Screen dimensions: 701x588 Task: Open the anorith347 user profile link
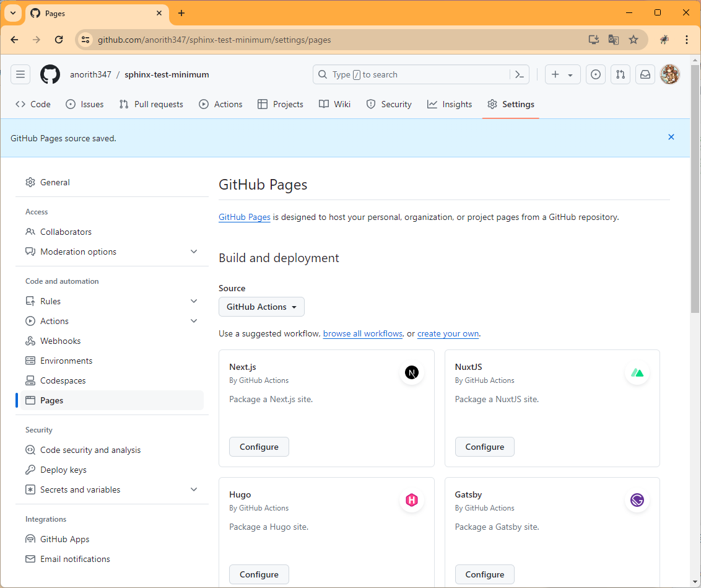[90, 75]
